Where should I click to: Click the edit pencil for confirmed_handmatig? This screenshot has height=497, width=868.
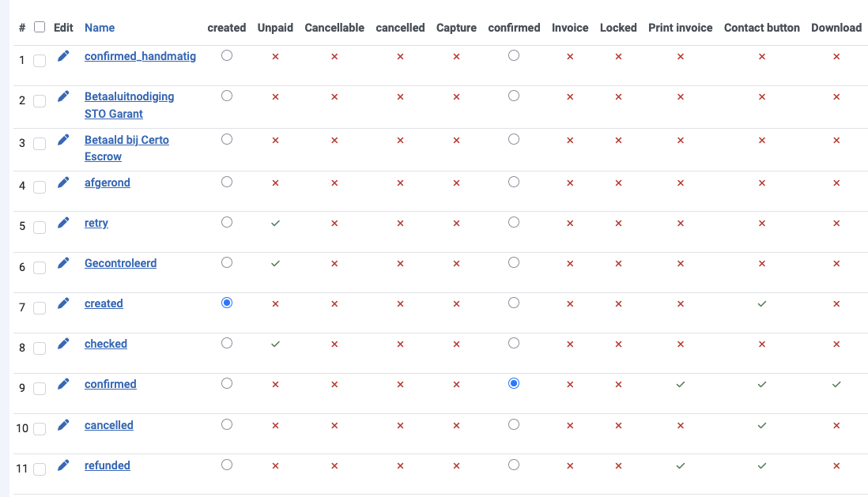click(63, 56)
